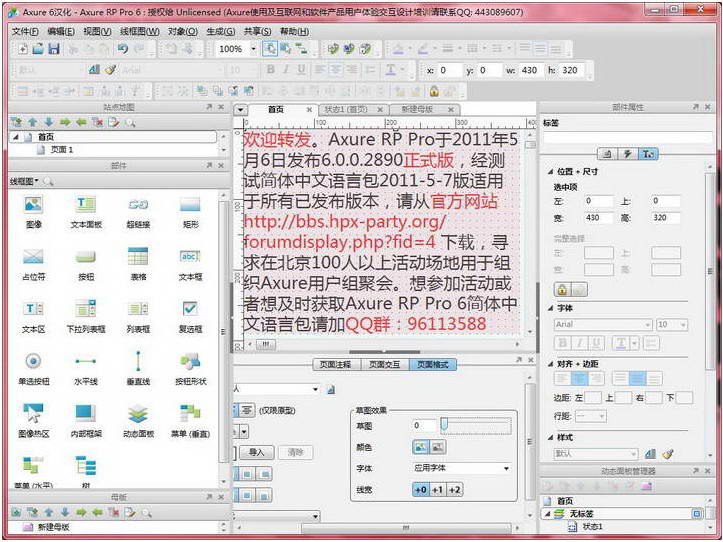The height and width of the screenshot is (542, 723).
Task: Select 状态1 in dynamic panel manager
Action: 592,526
